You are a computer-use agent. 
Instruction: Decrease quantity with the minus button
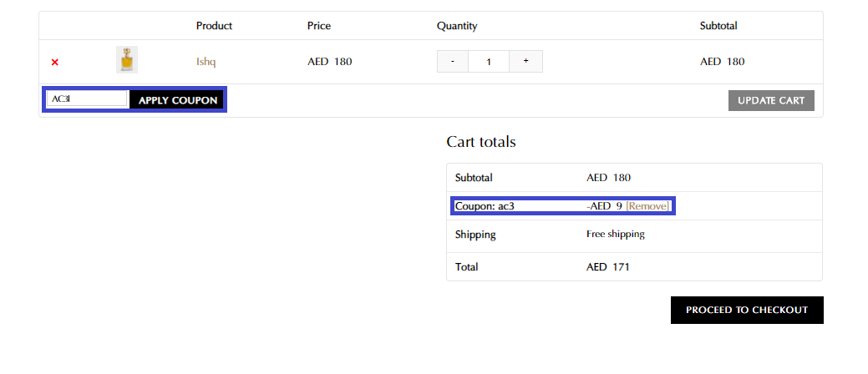click(453, 61)
